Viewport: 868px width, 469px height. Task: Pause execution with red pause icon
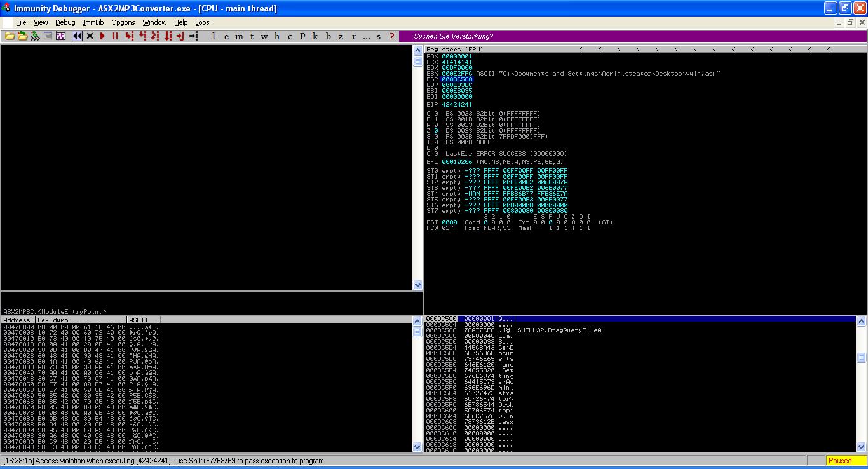115,36
